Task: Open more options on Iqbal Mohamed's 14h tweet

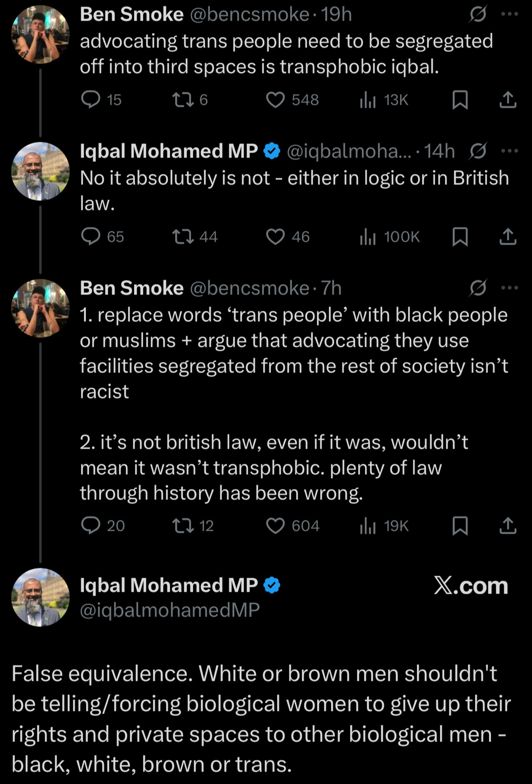Action: pos(509,151)
